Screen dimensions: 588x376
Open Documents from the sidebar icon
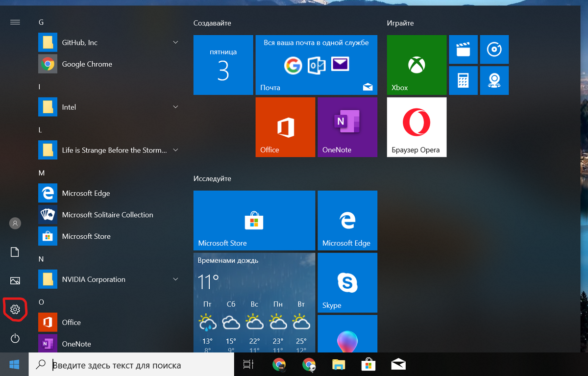coord(15,251)
